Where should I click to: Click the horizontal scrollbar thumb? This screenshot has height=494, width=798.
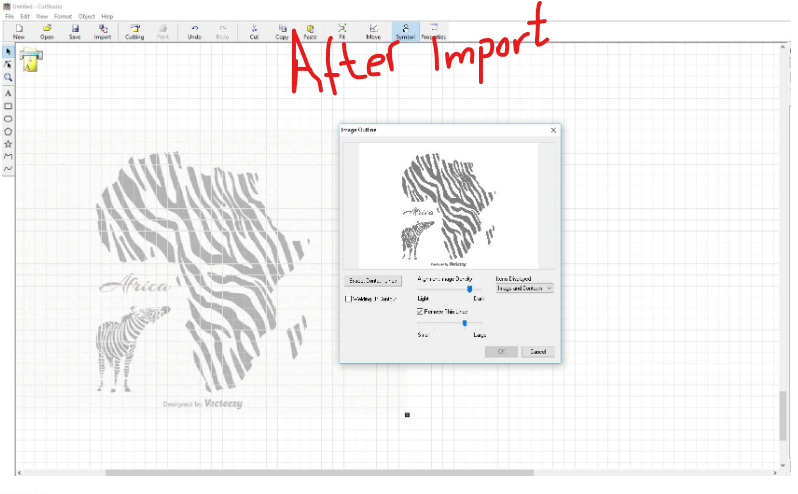click(x=319, y=473)
